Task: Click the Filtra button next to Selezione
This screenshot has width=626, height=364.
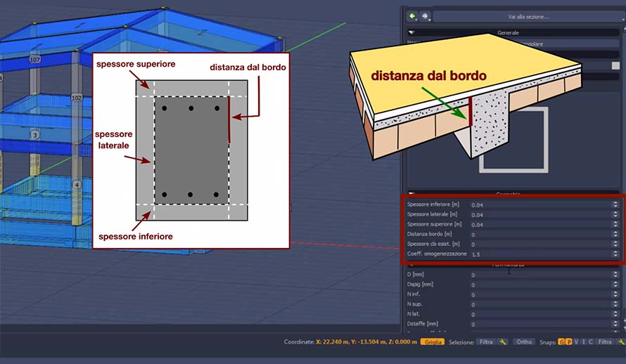Action: [486, 342]
